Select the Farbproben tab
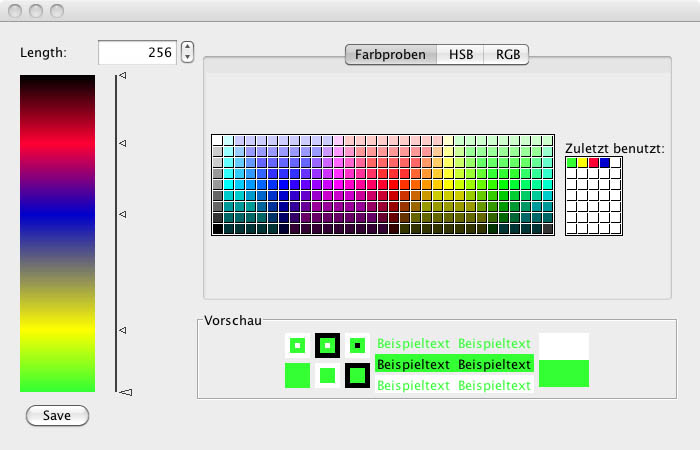 click(x=390, y=55)
